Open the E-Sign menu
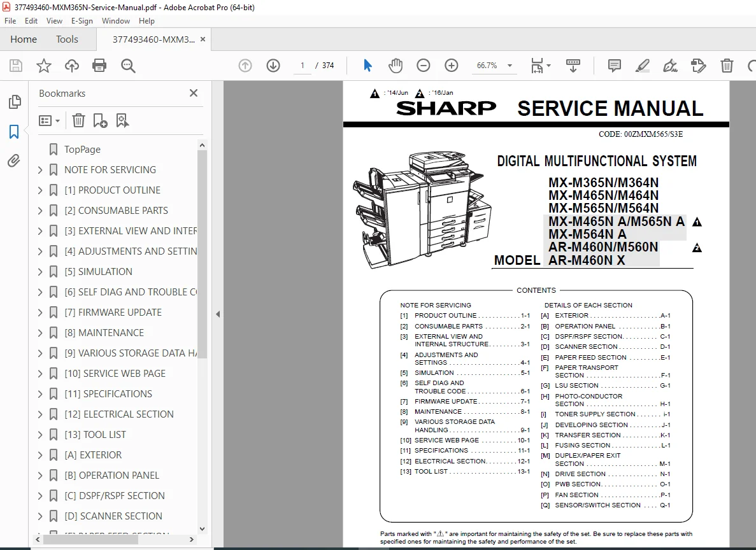Viewport: 756px width, 550px height. tap(82, 21)
